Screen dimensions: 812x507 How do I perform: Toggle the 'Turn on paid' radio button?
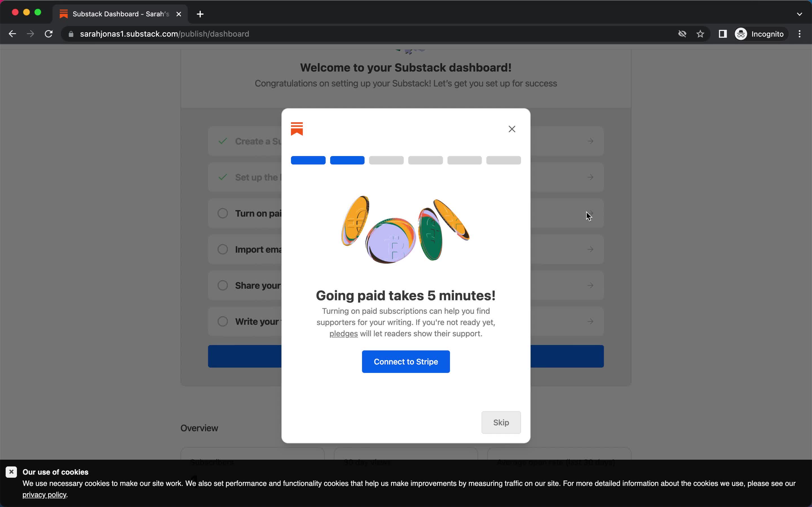coord(223,213)
